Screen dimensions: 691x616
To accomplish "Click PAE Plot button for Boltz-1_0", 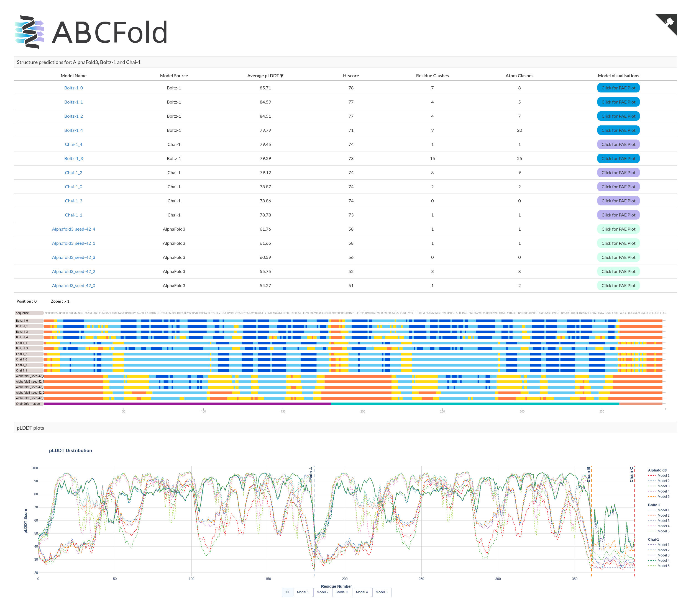I will (x=618, y=88).
